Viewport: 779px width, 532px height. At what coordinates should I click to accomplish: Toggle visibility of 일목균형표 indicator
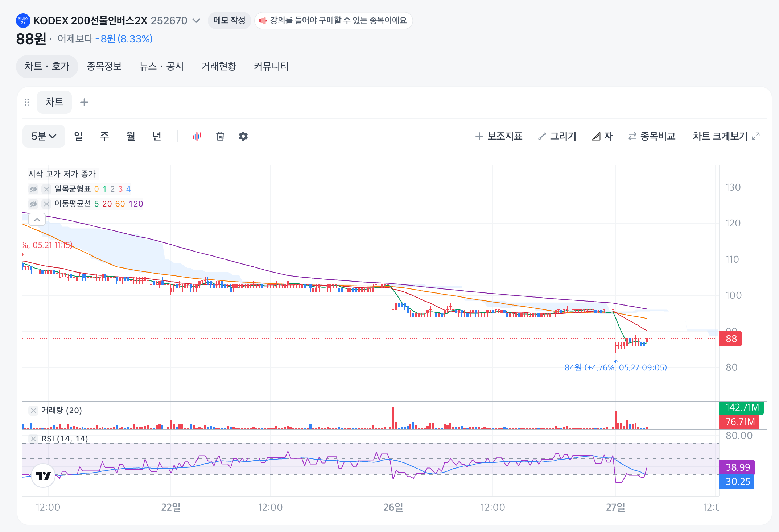tap(33, 189)
